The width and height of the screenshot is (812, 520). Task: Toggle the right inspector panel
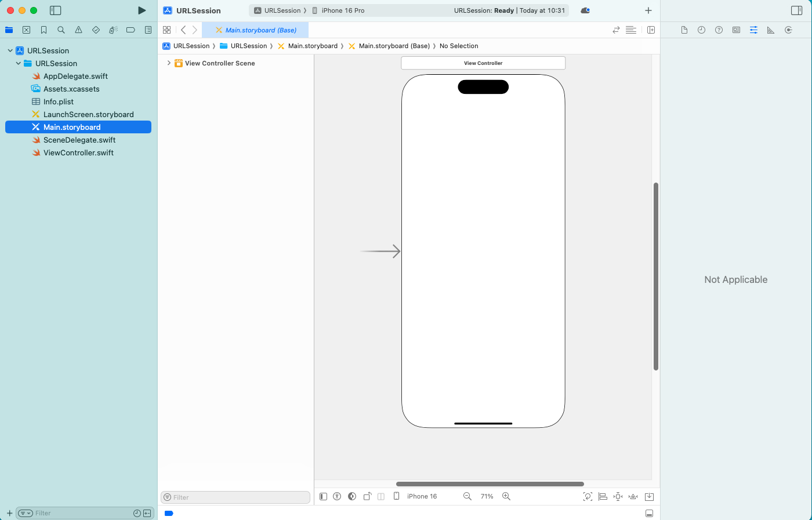796,10
